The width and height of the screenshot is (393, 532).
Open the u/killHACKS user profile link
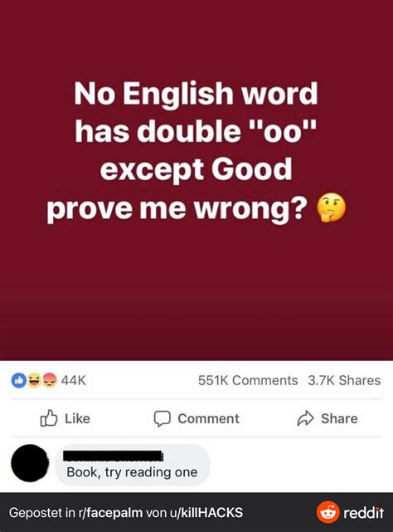coord(208,512)
